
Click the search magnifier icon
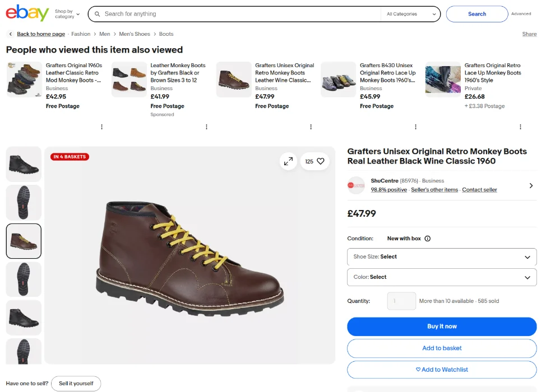point(98,13)
